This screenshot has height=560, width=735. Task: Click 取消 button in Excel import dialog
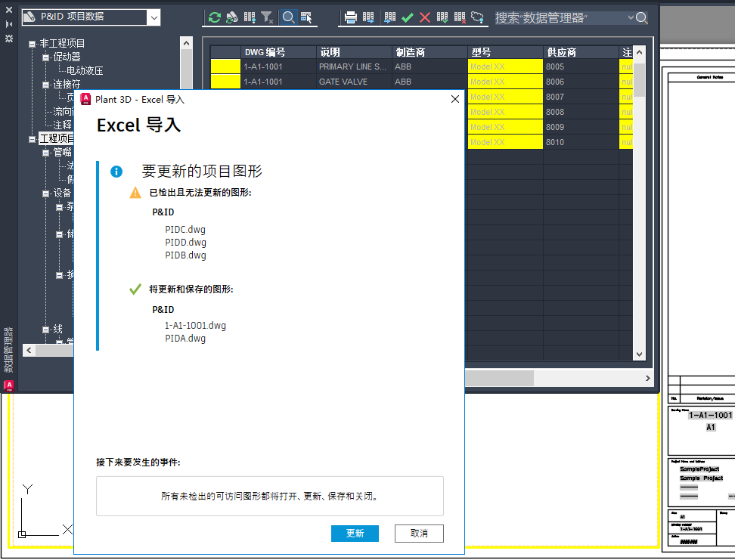click(x=419, y=534)
